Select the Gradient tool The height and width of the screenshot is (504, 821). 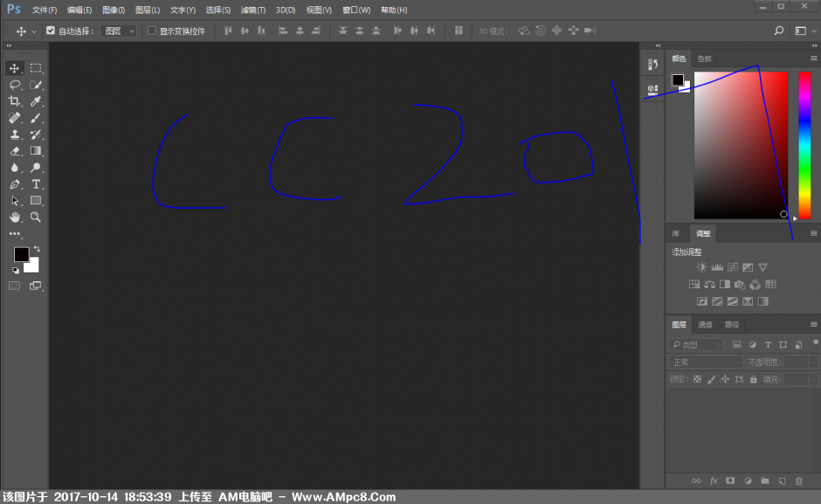[36, 151]
